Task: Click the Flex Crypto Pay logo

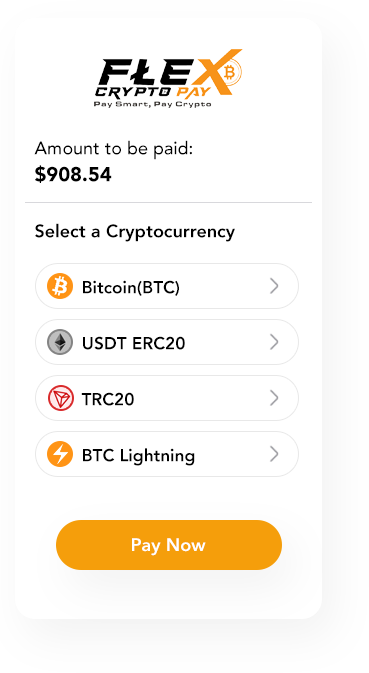Action: (168, 78)
